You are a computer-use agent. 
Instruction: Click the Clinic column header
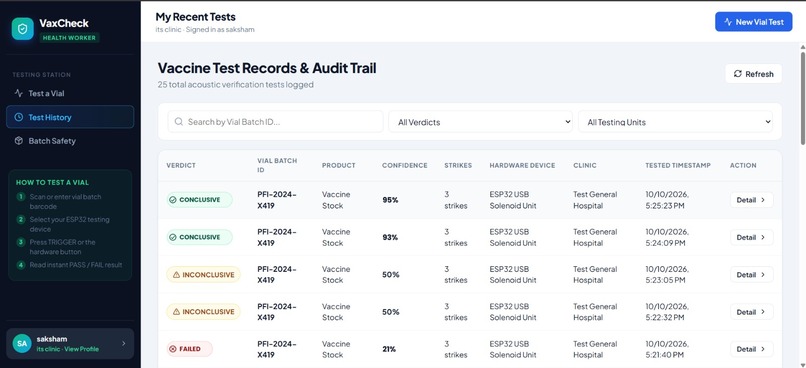click(585, 165)
